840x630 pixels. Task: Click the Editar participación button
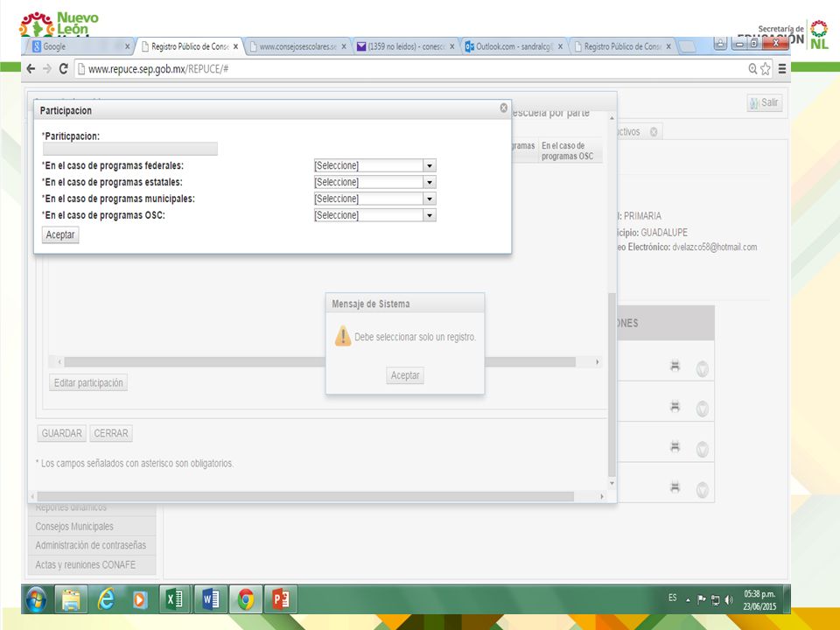(x=88, y=382)
